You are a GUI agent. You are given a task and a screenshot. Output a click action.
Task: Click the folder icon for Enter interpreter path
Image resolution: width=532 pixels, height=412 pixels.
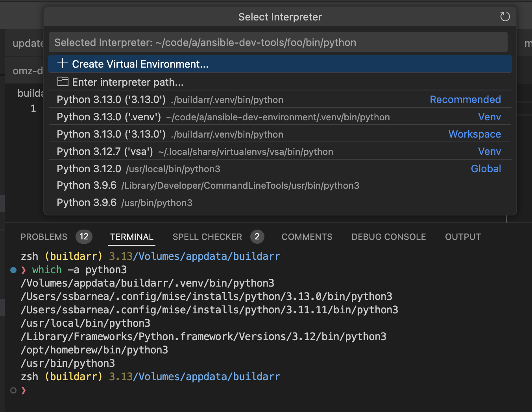63,82
